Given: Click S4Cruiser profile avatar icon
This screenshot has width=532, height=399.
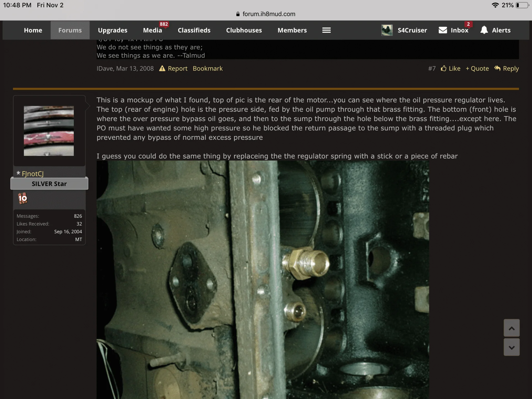Looking at the screenshot, I should pos(387,30).
